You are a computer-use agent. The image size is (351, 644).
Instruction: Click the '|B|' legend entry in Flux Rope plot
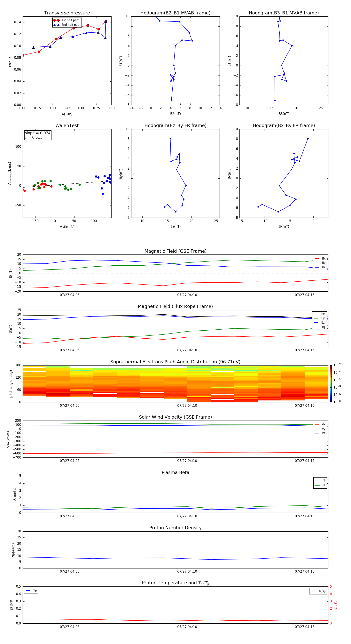pyautogui.click(x=320, y=327)
